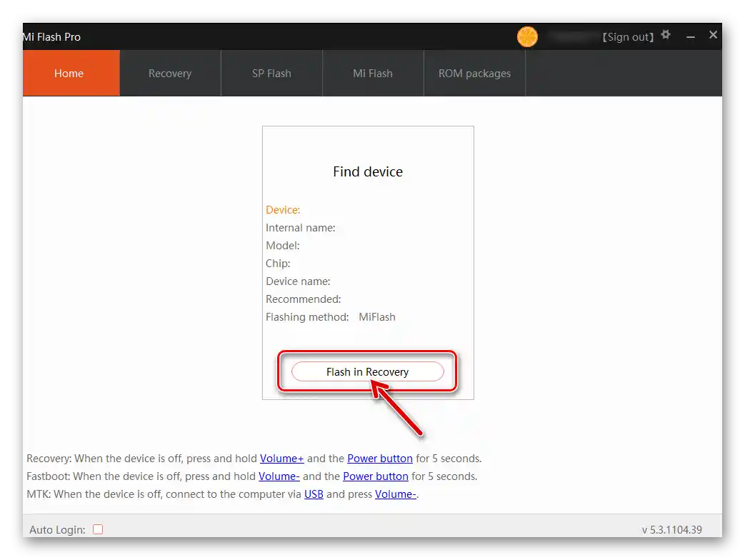Click the Model: label

(283, 246)
